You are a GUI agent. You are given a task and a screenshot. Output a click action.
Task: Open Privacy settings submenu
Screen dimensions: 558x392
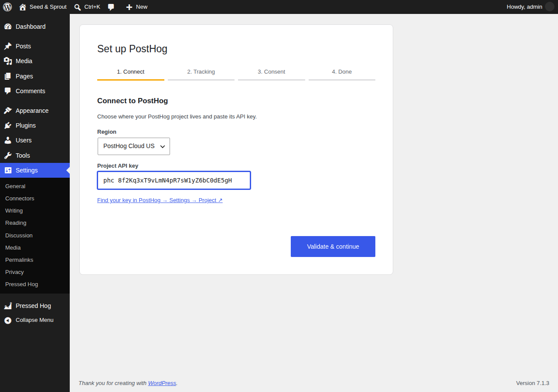click(x=14, y=272)
